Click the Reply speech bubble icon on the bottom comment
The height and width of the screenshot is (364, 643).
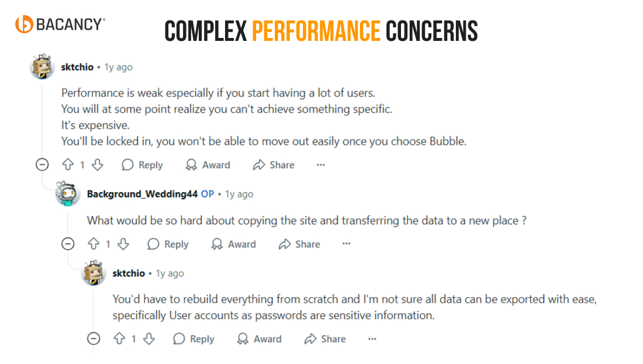coord(178,339)
